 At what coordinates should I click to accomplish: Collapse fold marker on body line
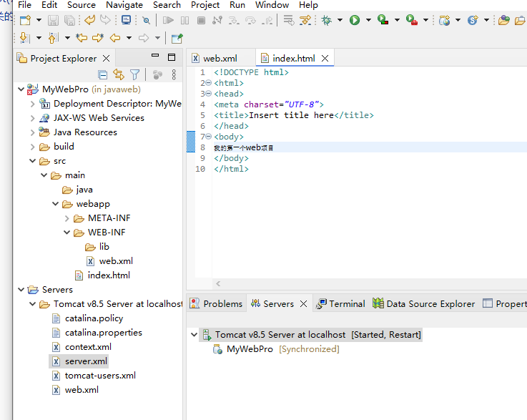point(208,137)
